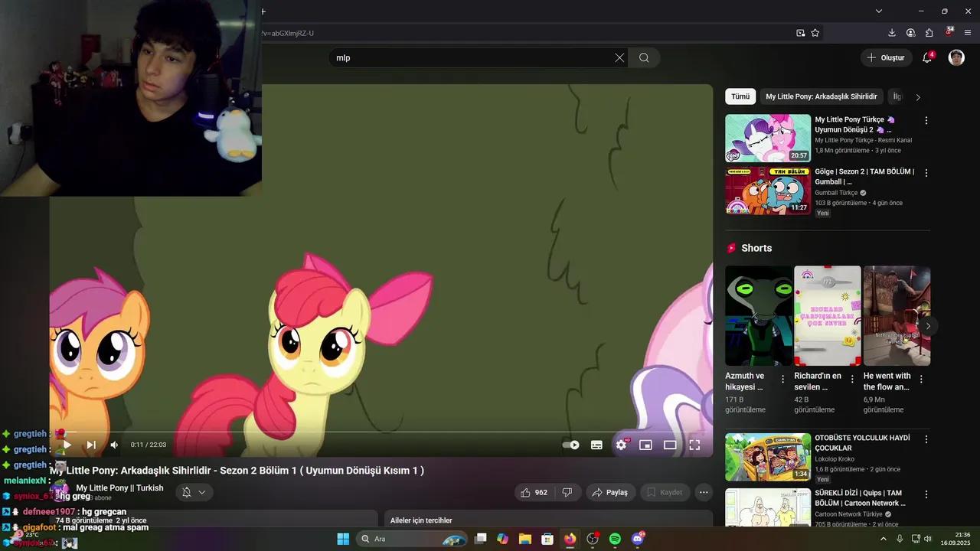Open Microsoft Store from taskbar

547,539
